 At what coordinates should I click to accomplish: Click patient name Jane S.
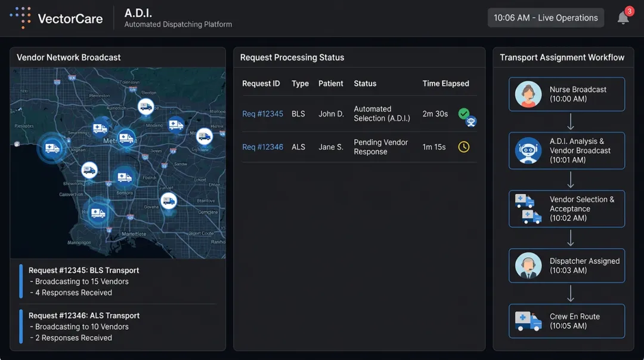click(x=330, y=147)
